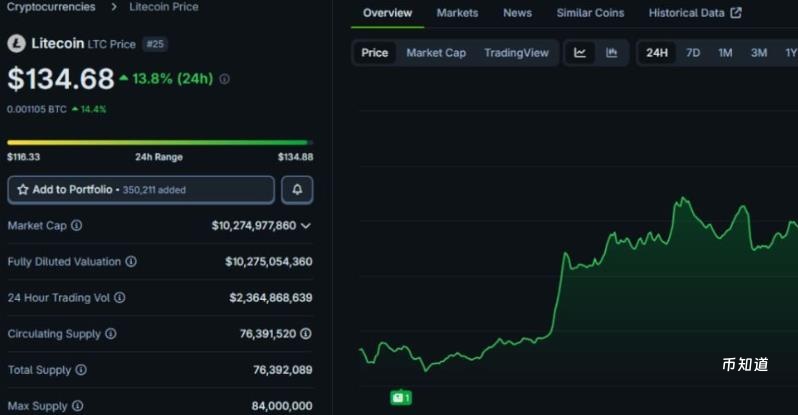This screenshot has width=798, height=415.
Task: Click the Fully Diluted Valuation info icon
Action: (x=131, y=262)
